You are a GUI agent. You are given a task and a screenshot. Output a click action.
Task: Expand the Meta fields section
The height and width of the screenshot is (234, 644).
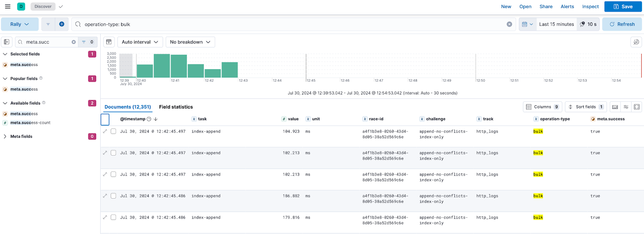pyautogui.click(x=5, y=136)
